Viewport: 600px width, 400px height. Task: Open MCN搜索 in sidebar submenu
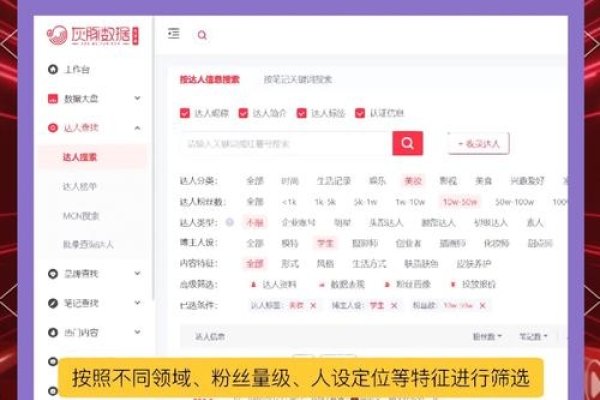81,216
